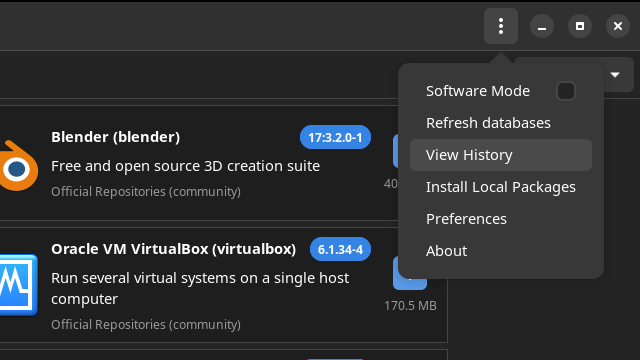This screenshot has width=640, height=360.
Task: Open the About menu entry
Action: [501, 251]
